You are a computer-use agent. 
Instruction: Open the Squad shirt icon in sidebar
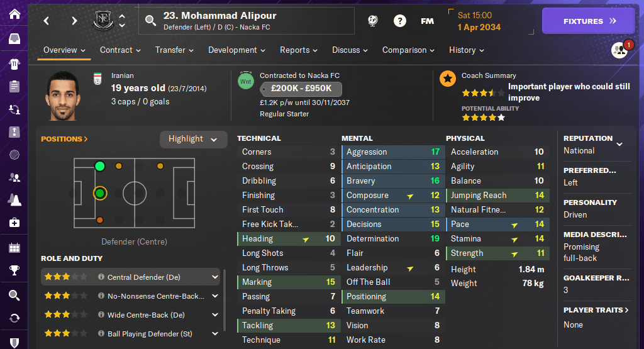click(14, 64)
